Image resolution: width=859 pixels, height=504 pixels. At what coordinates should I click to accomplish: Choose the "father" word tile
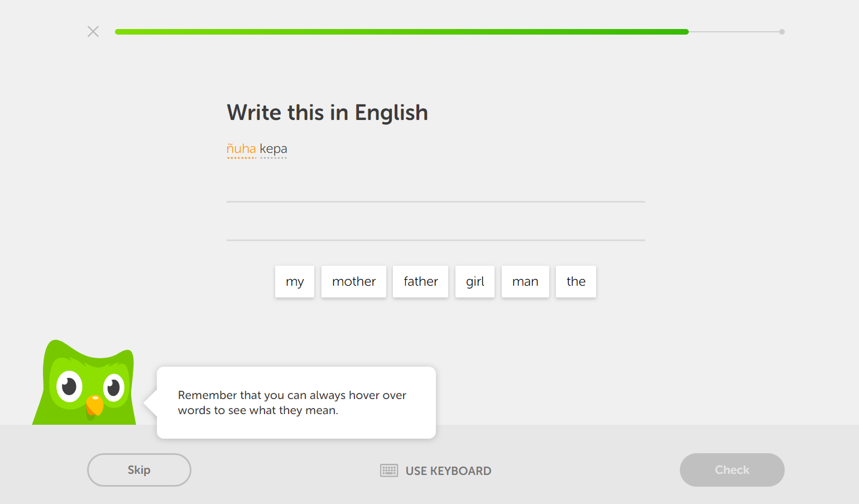click(421, 281)
